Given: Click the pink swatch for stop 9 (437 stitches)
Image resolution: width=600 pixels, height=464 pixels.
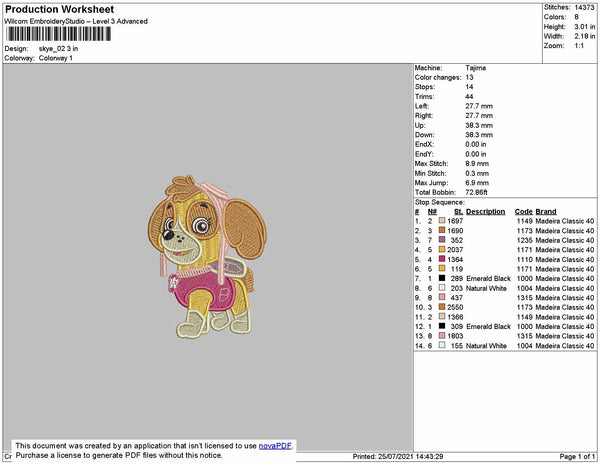Looking at the screenshot, I should tap(442, 297).
